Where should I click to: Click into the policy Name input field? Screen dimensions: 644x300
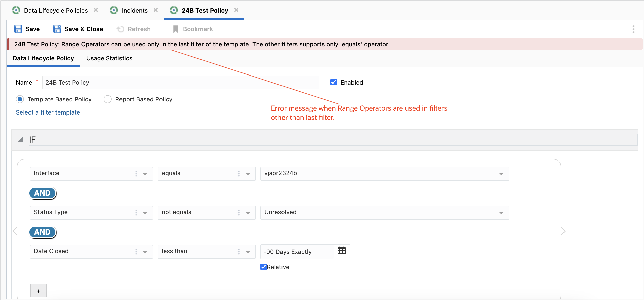point(180,83)
